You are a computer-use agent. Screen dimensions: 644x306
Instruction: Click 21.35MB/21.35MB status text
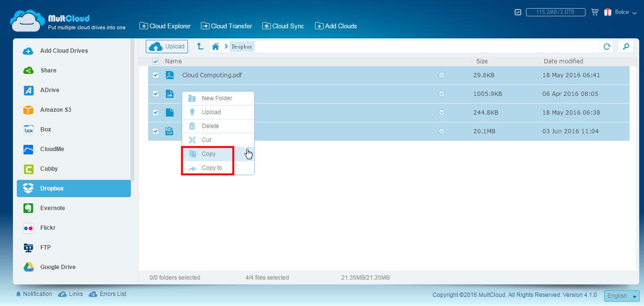pos(365,278)
